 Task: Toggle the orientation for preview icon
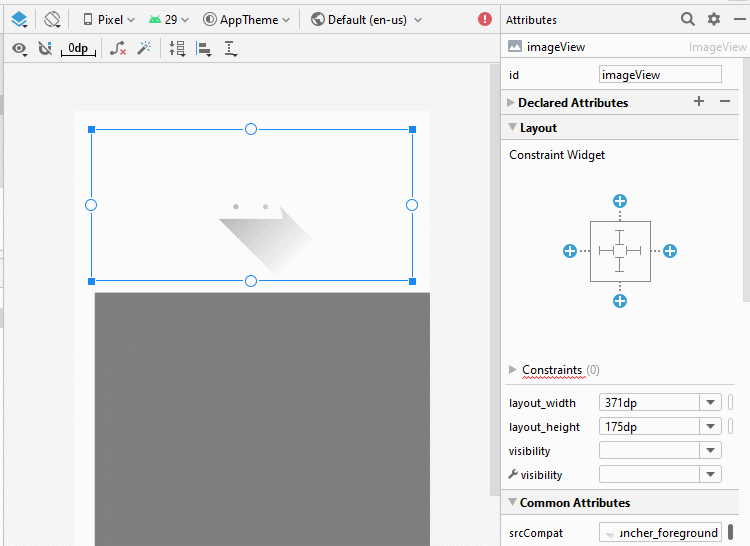pos(52,20)
